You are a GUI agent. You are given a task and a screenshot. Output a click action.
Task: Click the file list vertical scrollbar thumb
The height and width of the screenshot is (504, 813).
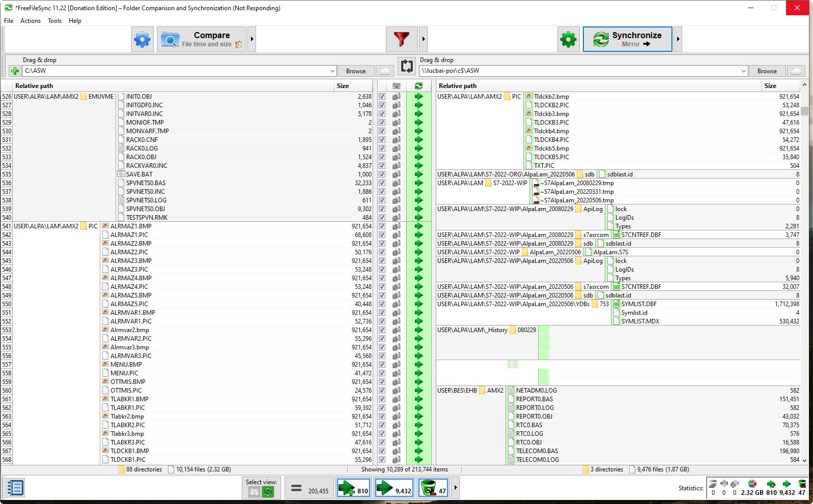[x=804, y=111]
